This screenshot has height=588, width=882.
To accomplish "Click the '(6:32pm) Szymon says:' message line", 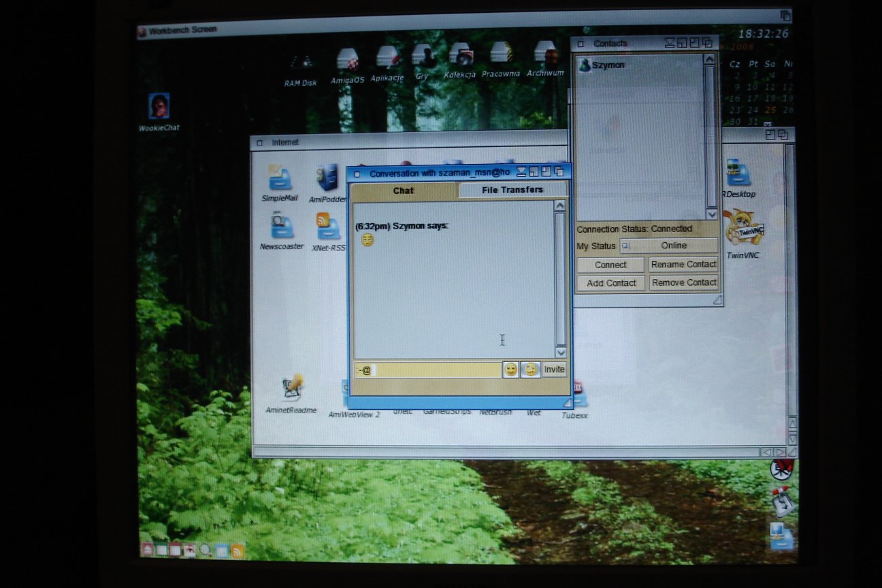I will [x=402, y=225].
